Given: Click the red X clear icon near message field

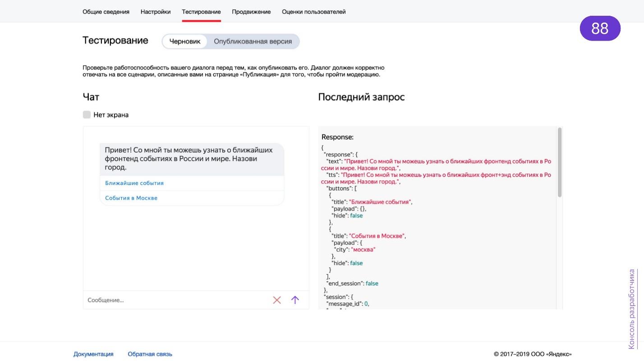Looking at the screenshot, I should pos(277,300).
